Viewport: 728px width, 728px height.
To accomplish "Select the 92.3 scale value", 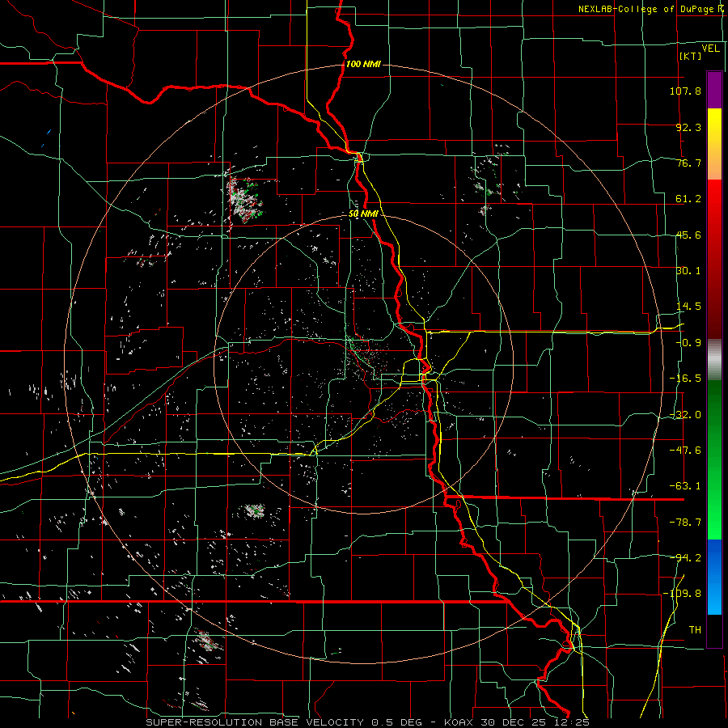I will [688, 127].
